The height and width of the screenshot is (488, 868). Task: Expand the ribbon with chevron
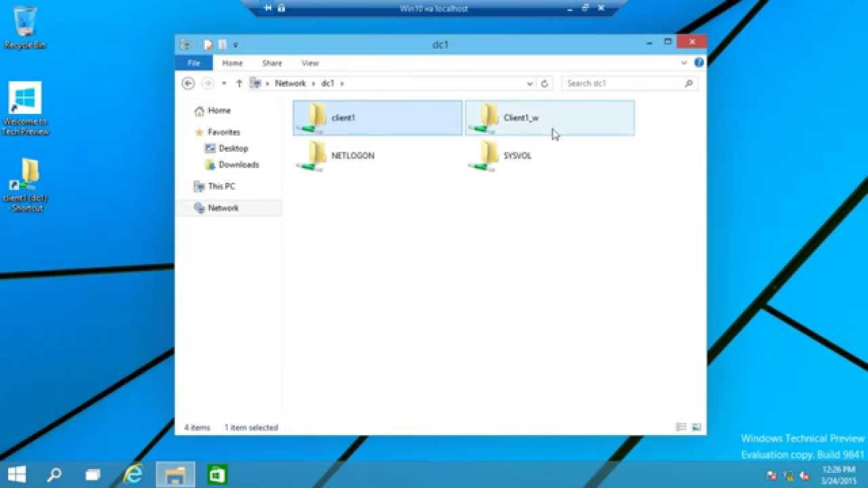pyautogui.click(x=684, y=62)
